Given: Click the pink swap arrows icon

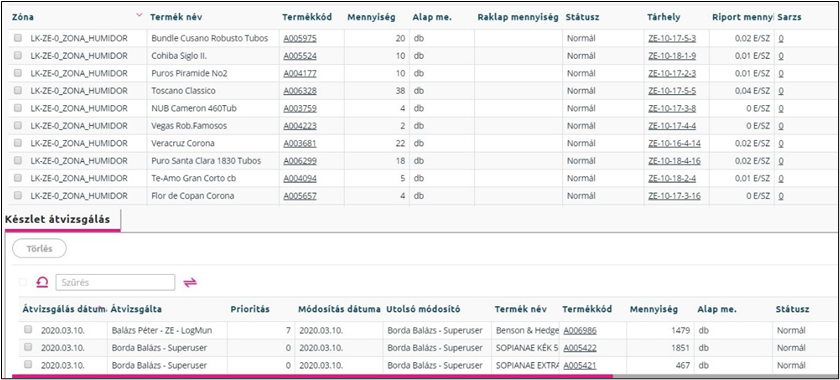Looking at the screenshot, I should (190, 282).
